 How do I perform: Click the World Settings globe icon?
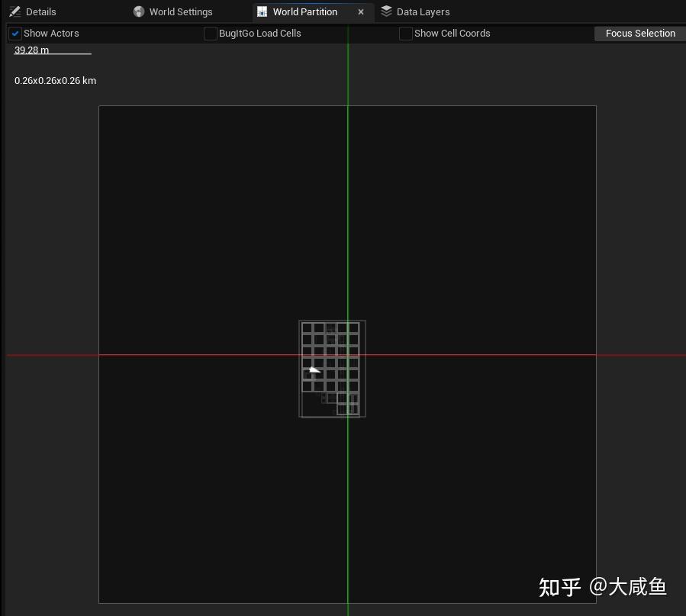(139, 11)
